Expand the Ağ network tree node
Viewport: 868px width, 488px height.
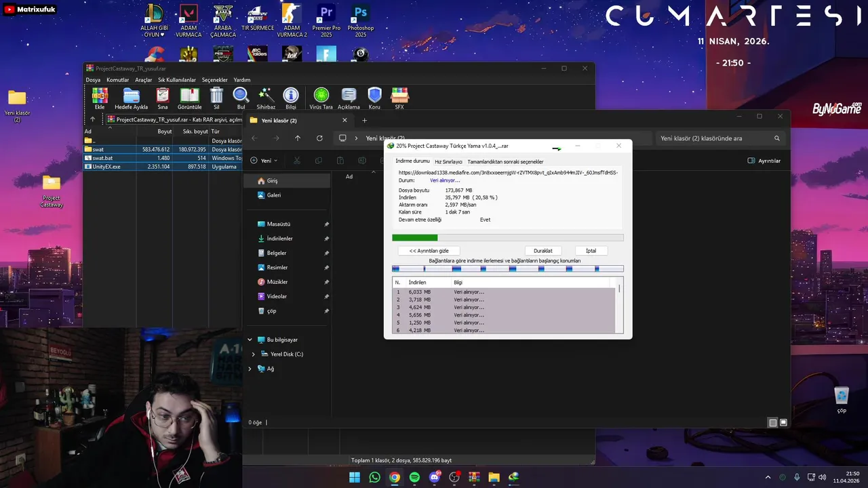pos(250,369)
